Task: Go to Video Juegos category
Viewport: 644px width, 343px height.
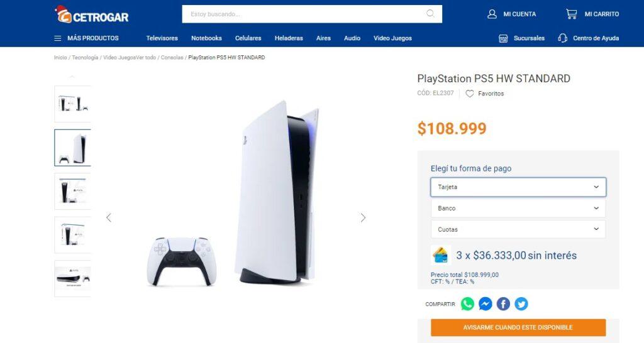Action: (392, 38)
